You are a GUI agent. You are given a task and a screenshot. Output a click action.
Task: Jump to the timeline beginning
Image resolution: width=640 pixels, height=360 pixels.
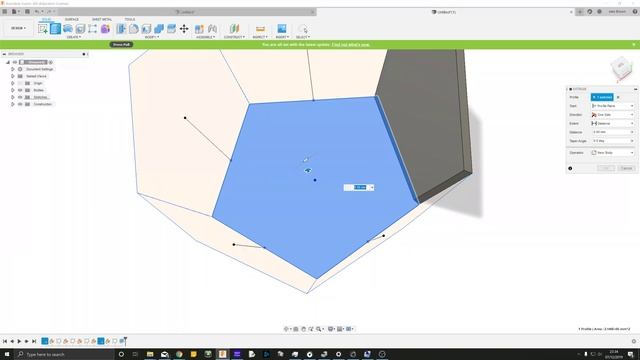[5, 341]
